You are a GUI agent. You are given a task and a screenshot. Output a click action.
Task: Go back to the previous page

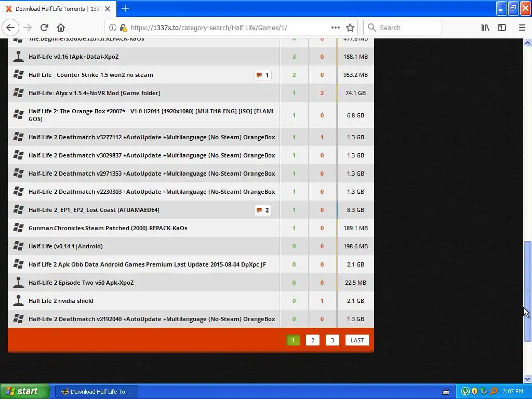[10, 28]
